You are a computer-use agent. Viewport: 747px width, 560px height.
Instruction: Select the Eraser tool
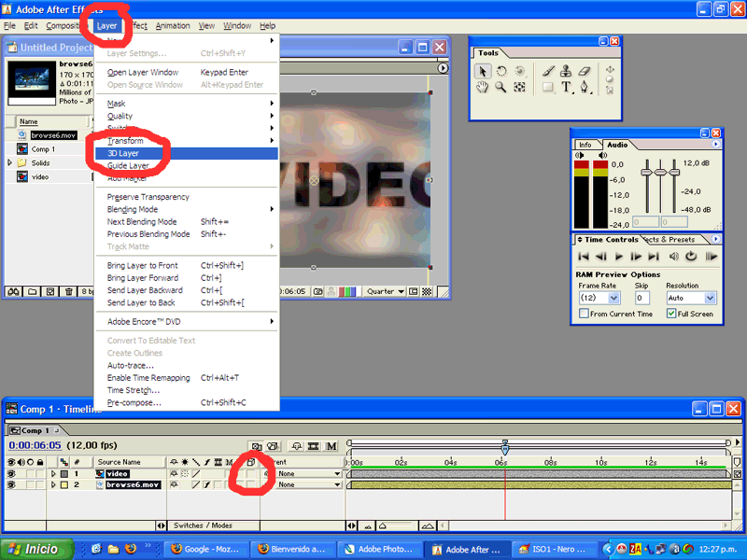pos(585,72)
